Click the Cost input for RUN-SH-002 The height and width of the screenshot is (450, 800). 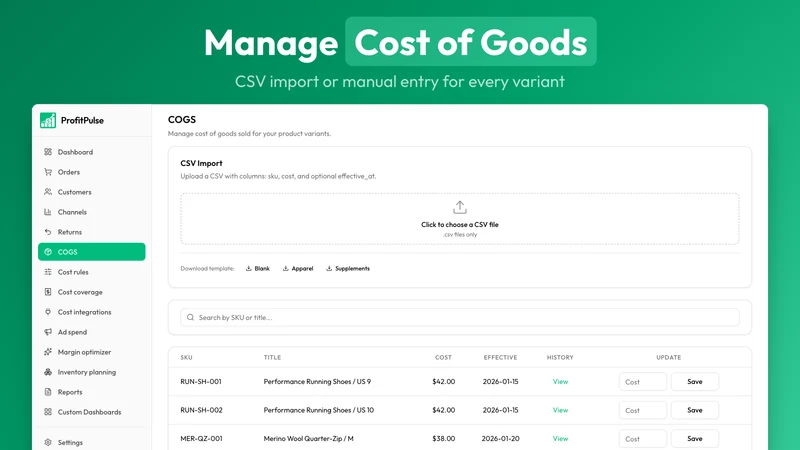click(643, 410)
